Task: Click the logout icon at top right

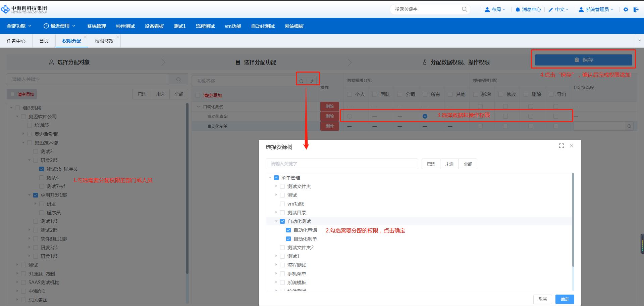Action: point(636,9)
